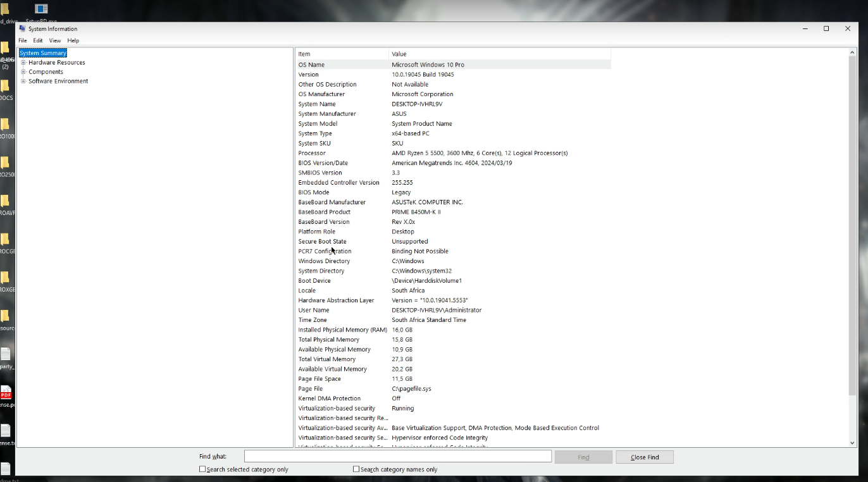Click the Close Find button
Viewport: 868px width, 482px height.
(645, 457)
